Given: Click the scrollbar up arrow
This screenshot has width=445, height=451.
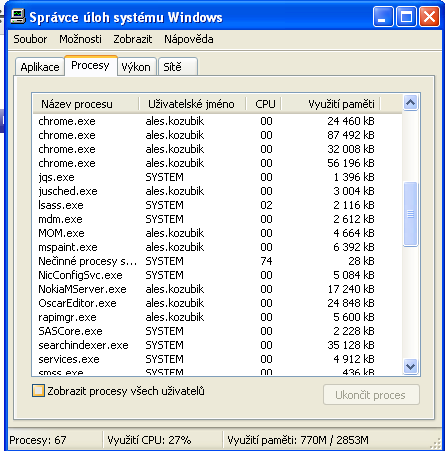Looking at the screenshot, I should (410, 103).
